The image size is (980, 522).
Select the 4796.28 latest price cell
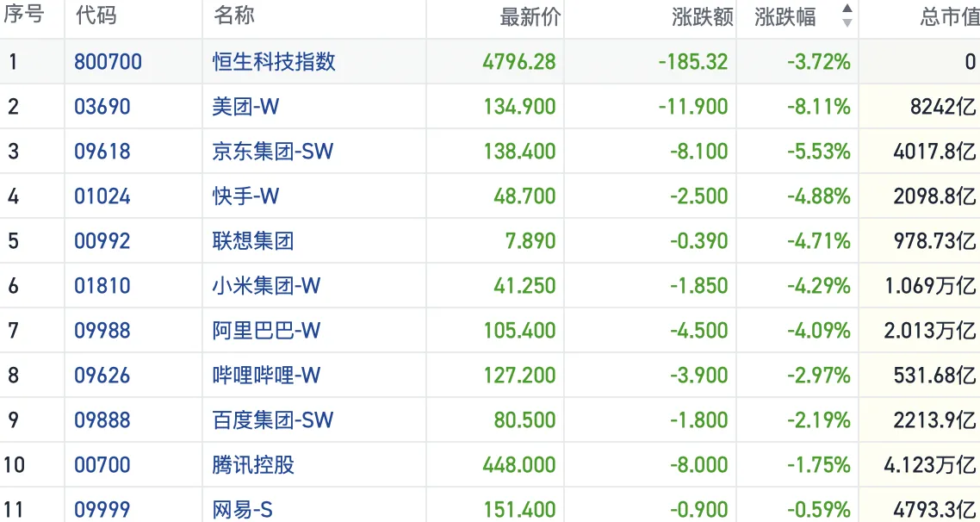pos(518,62)
